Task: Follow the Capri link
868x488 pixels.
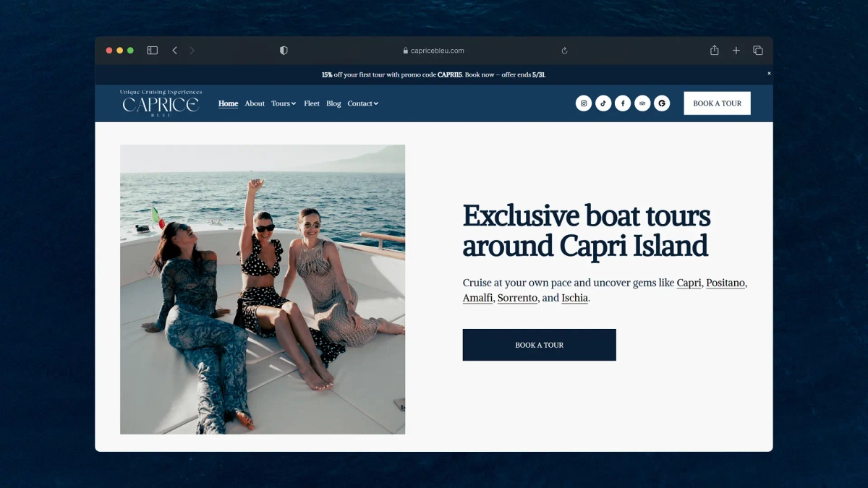Action: [x=689, y=283]
